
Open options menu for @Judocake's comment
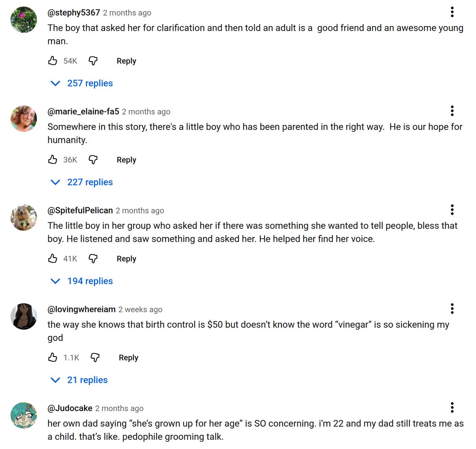point(452,408)
